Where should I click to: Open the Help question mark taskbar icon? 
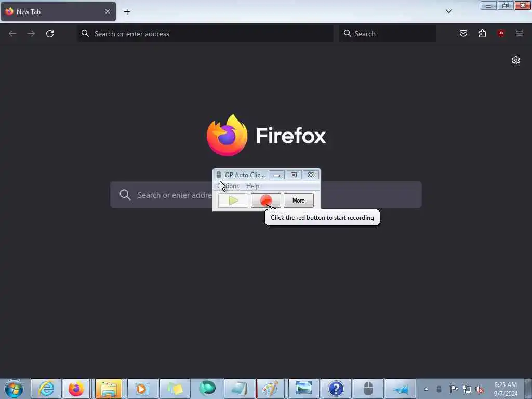point(336,389)
